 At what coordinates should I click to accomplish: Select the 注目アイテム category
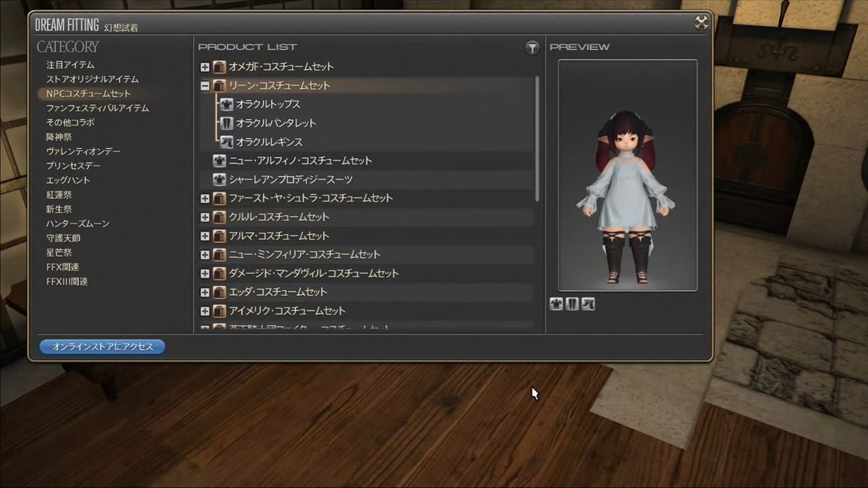pyautogui.click(x=70, y=65)
